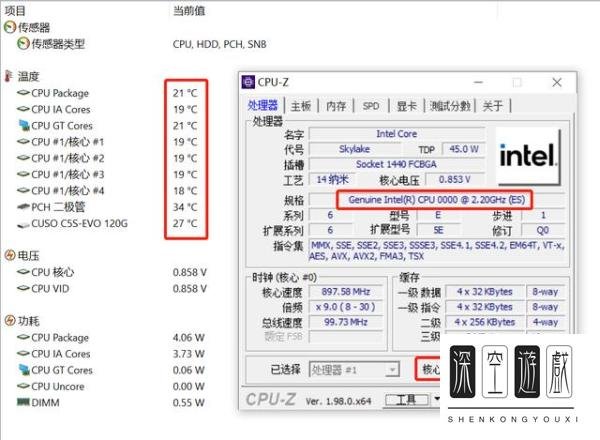Open the 处理器 #1 selection dropdown
Screen dimensions: 600x440
pos(392,370)
